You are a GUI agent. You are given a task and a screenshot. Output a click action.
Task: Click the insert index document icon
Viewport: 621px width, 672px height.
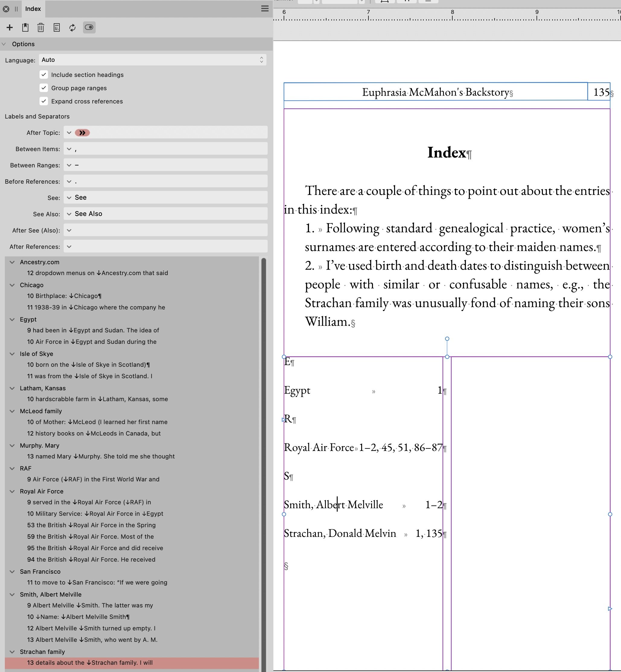57,27
